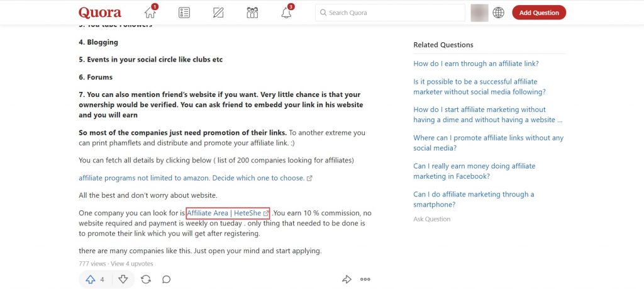The width and height of the screenshot is (644, 289).
Task: Open 'How do I earn through an affiliate link?'
Action: click(476, 64)
